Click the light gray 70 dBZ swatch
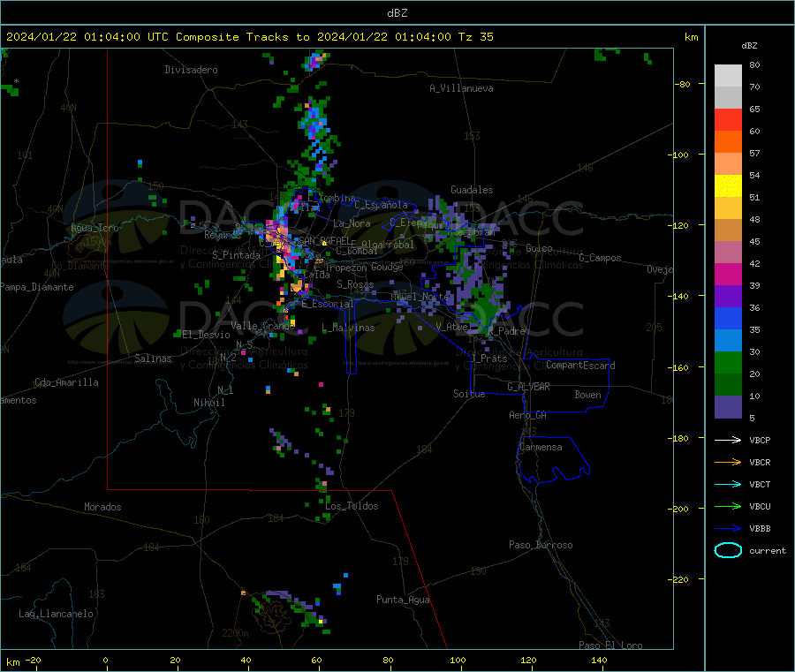This screenshot has width=795, height=672. click(x=728, y=76)
